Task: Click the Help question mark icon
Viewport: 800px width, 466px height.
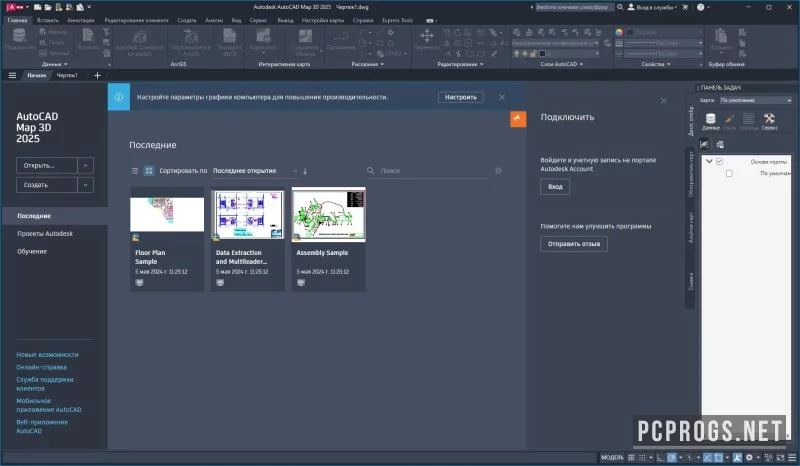Action: point(701,7)
